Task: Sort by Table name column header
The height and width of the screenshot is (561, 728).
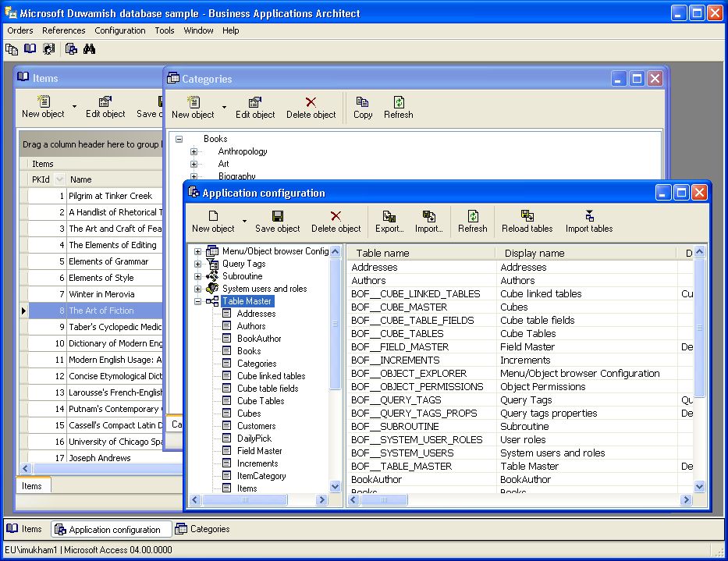Action: point(421,253)
